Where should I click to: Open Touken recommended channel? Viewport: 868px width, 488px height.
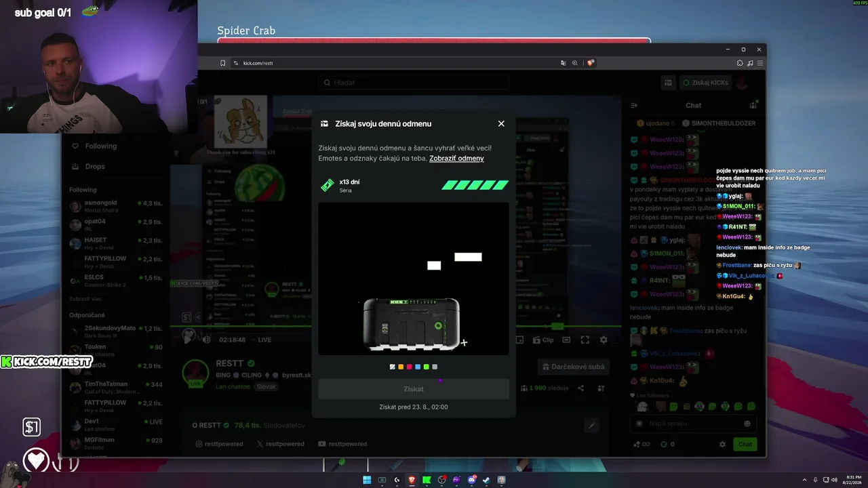pos(116,350)
